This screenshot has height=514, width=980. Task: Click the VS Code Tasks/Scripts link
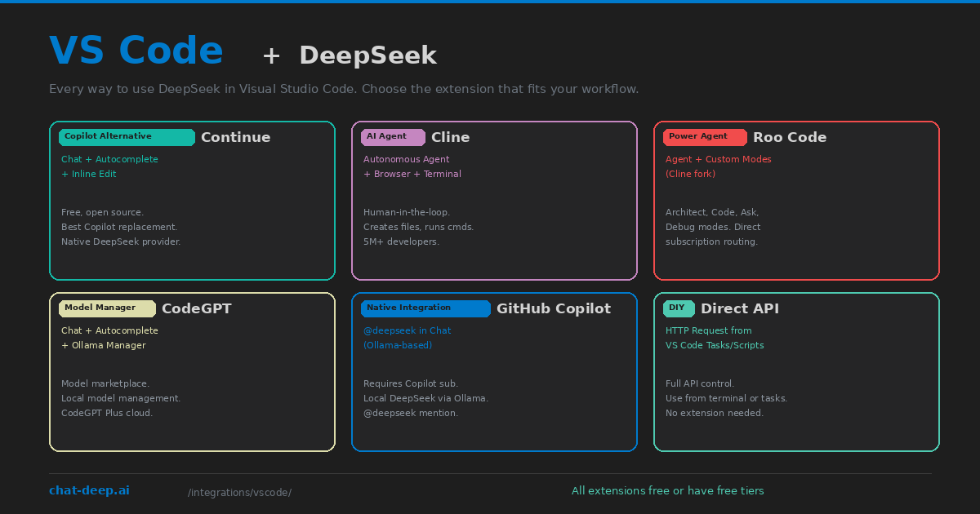[x=715, y=345]
